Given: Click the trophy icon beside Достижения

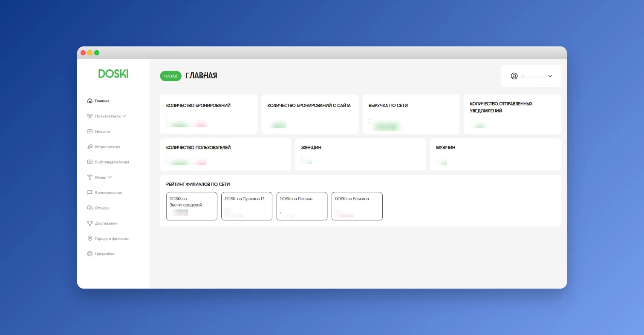Looking at the screenshot, I should (90, 223).
